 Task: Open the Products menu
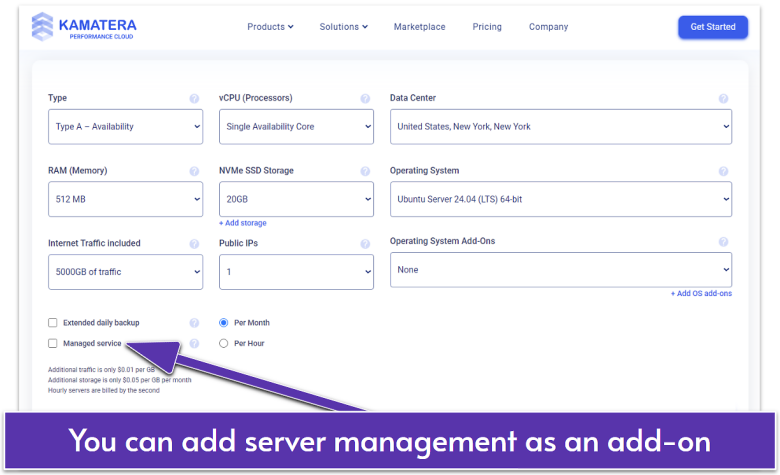270,27
